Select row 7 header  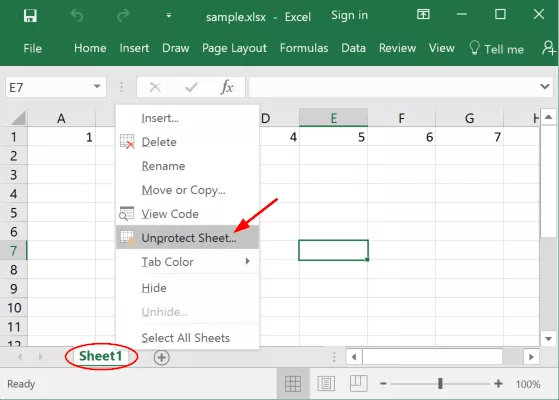14,251
